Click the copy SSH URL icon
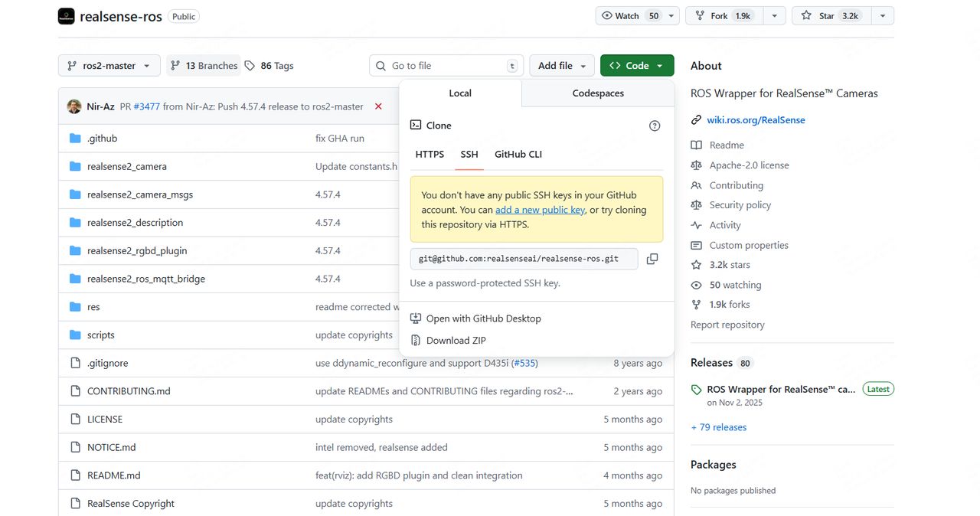Image resolution: width=980 pixels, height=516 pixels. pyautogui.click(x=652, y=259)
